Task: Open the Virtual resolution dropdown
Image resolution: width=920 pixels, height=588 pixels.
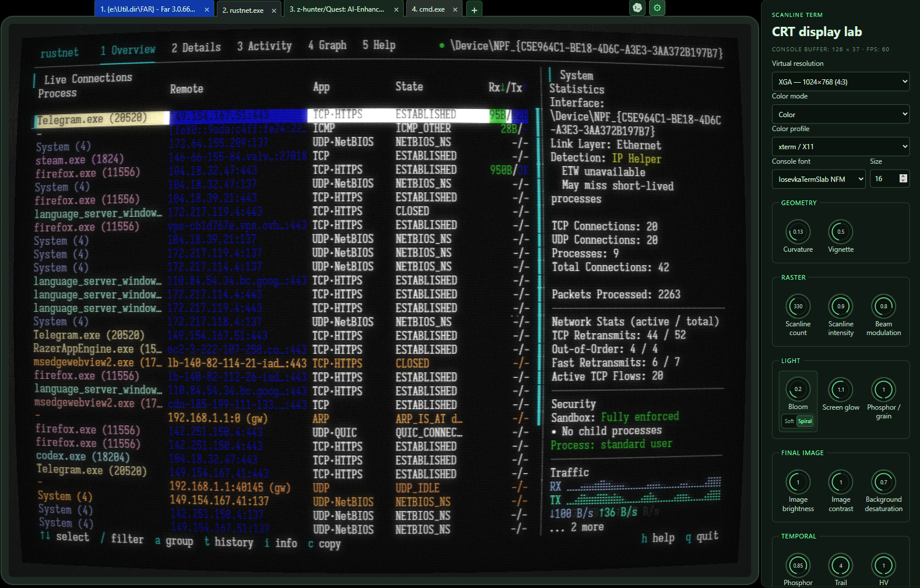Action: (841, 82)
